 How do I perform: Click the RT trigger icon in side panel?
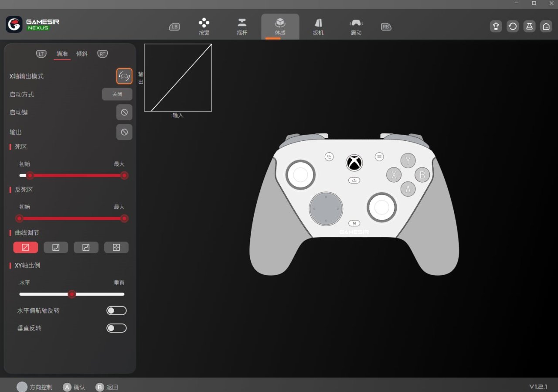point(102,54)
